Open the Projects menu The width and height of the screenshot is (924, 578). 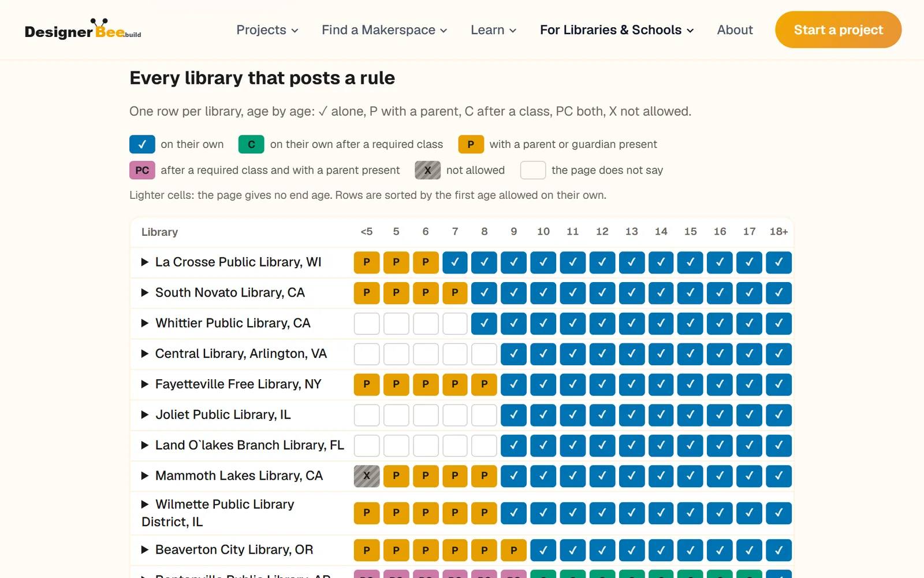(x=267, y=30)
